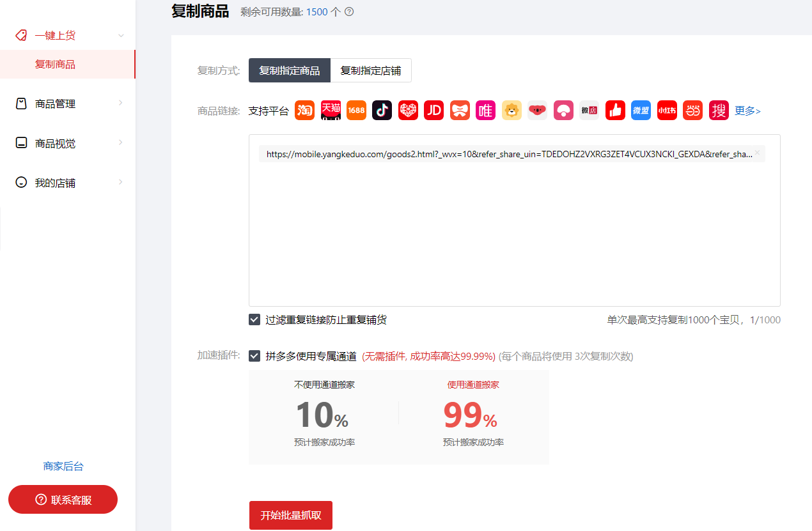Click the 单次最高支持复制1000个宝贝 counter text
The width and height of the screenshot is (812, 531).
pyautogui.click(x=694, y=319)
